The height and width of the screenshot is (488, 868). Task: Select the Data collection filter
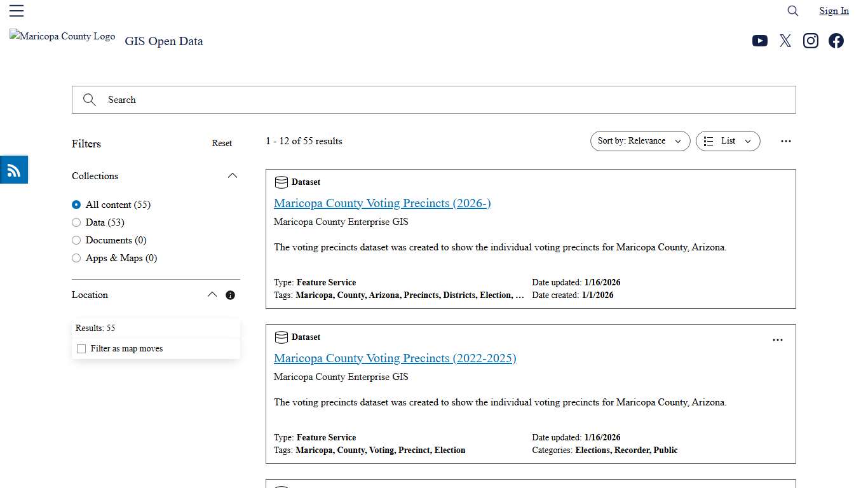[76, 222]
